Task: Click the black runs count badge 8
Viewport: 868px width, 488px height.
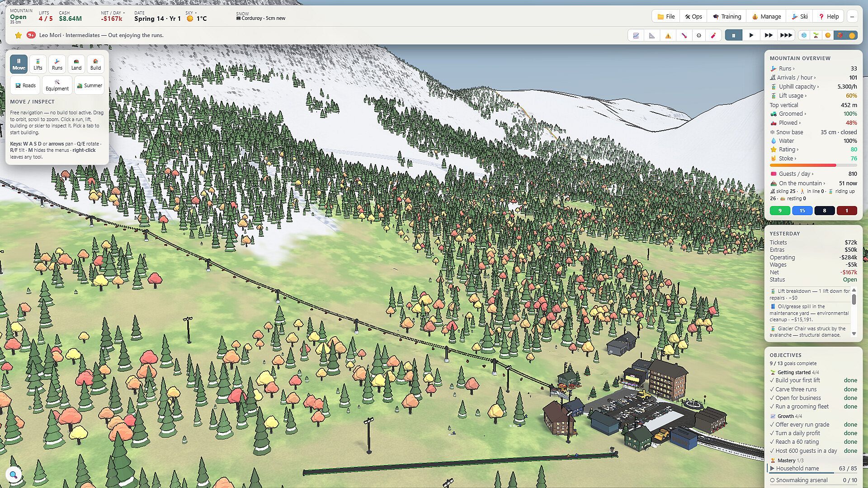Action: [x=825, y=211]
